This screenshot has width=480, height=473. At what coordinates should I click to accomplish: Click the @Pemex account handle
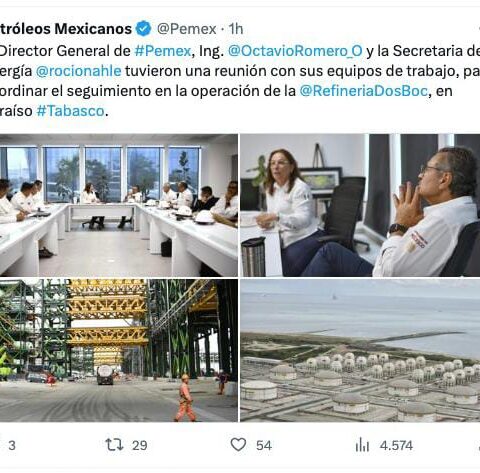[x=187, y=29]
